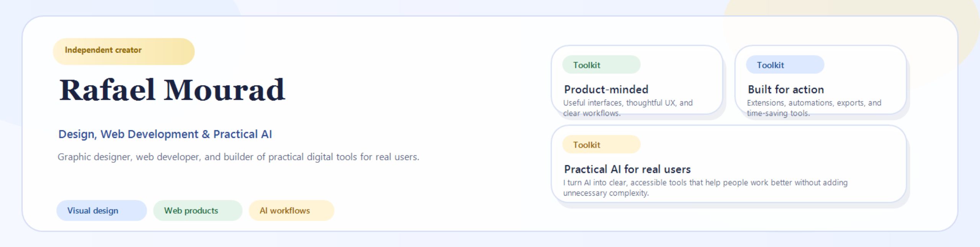Click the Design, Web Development & Practical AI subtitle
Viewport: 980px width, 247px height.
click(165, 134)
